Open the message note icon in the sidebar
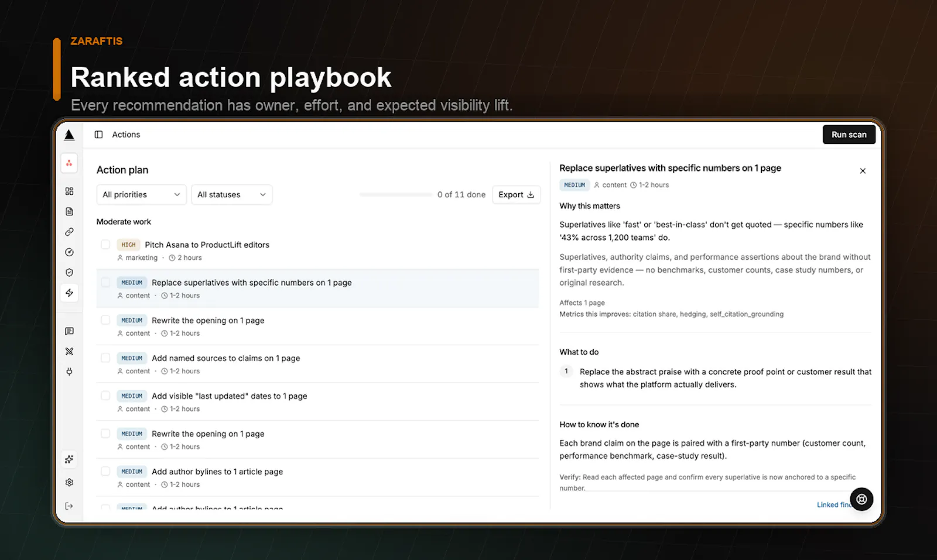 [69, 331]
